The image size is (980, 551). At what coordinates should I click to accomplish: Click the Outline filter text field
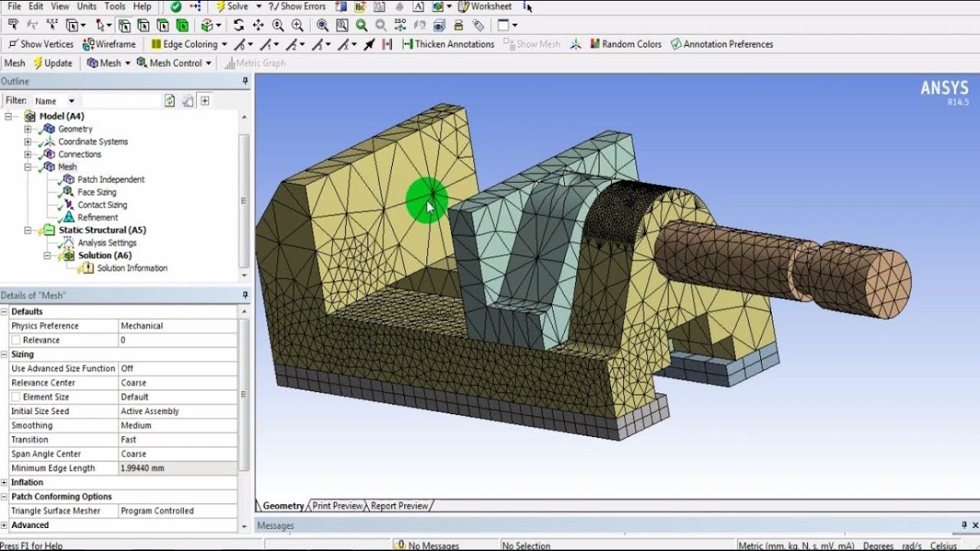[x=121, y=100]
